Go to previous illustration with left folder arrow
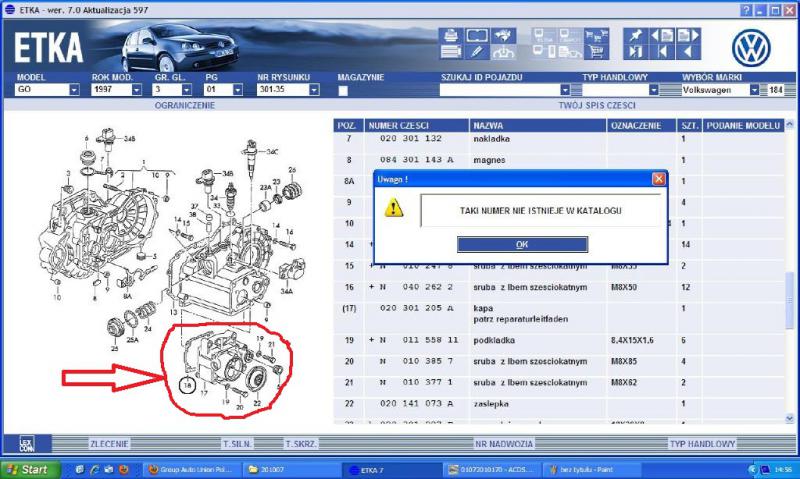This screenshot has width=800, height=479. [662, 36]
